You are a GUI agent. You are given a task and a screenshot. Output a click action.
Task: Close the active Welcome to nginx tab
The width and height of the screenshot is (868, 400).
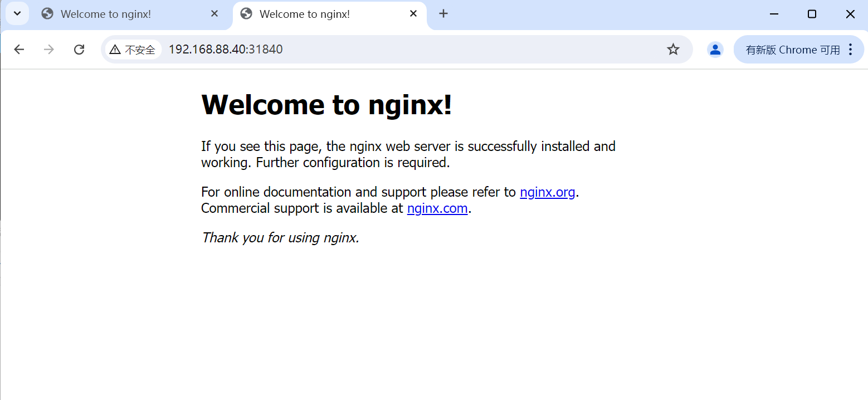click(413, 13)
